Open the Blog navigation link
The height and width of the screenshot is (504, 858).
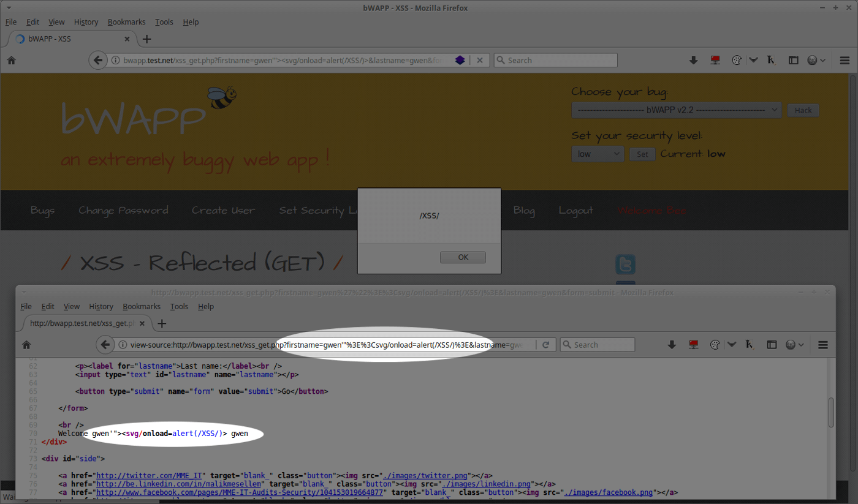tap(524, 210)
